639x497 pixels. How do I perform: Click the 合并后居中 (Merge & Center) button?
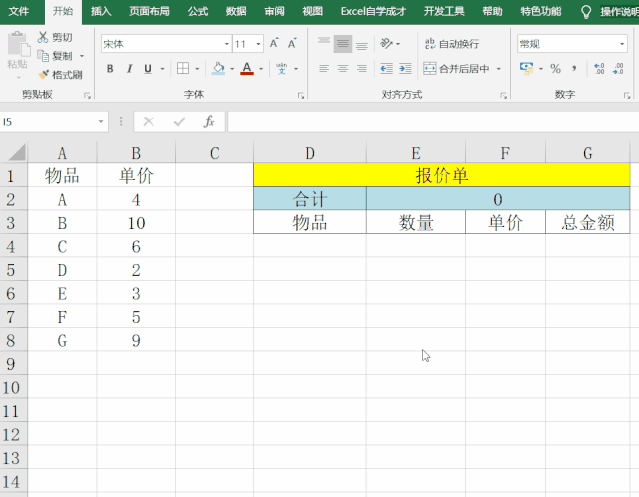tap(462, 68)
